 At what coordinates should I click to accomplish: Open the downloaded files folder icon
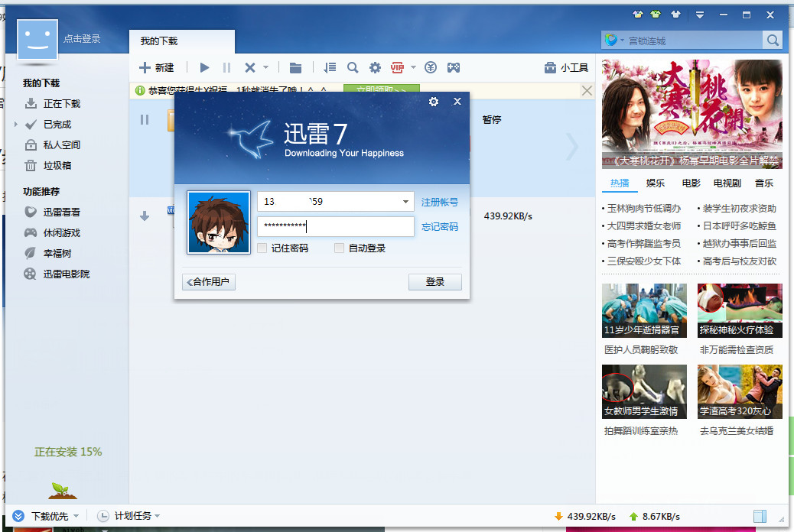(295, 67)
